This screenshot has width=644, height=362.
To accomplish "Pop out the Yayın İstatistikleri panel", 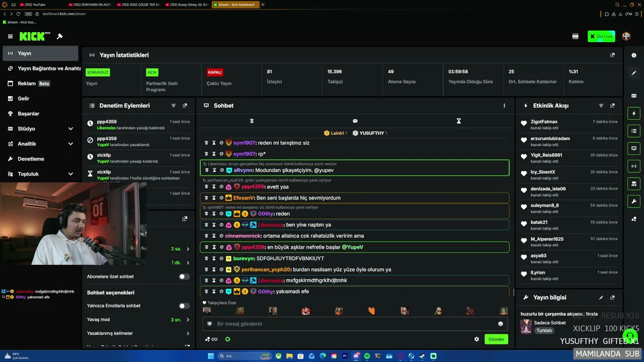I will pos(612,55).
